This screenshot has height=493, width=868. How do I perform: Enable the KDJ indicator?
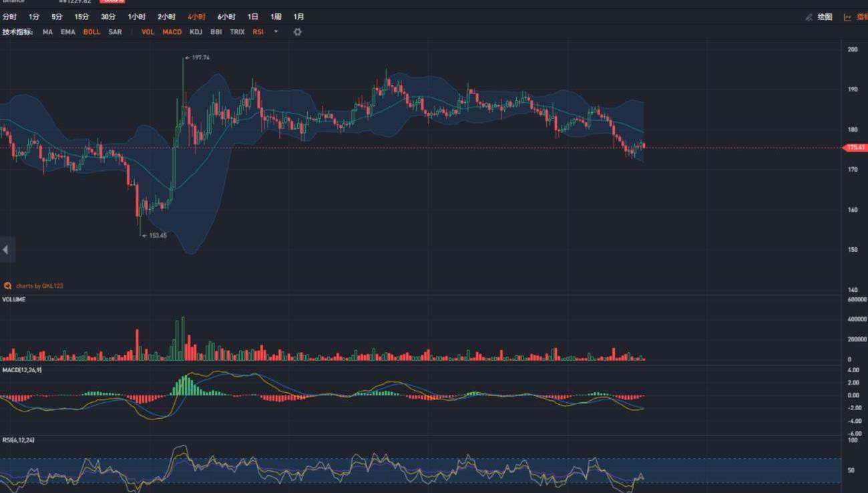[x=196, y=32]
